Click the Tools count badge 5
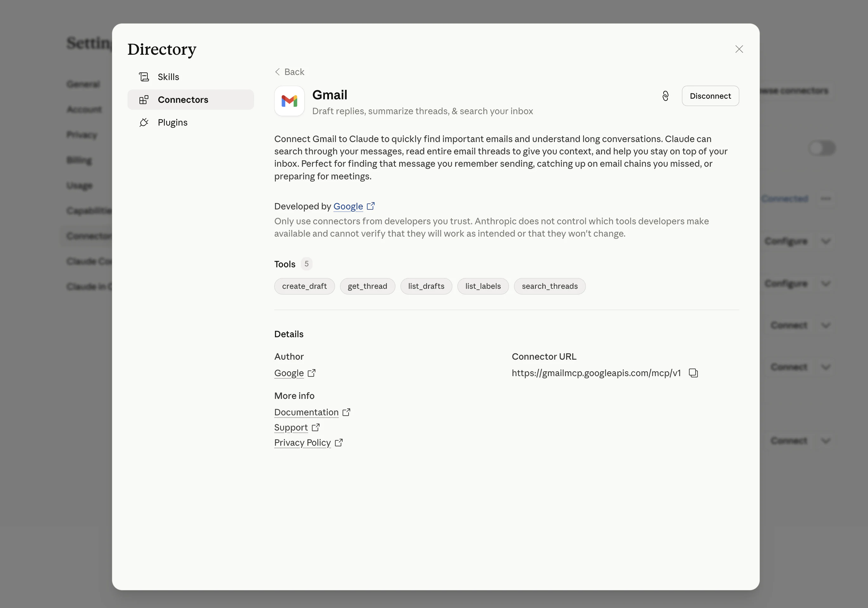Screen dimensions: 868x608 307,264
